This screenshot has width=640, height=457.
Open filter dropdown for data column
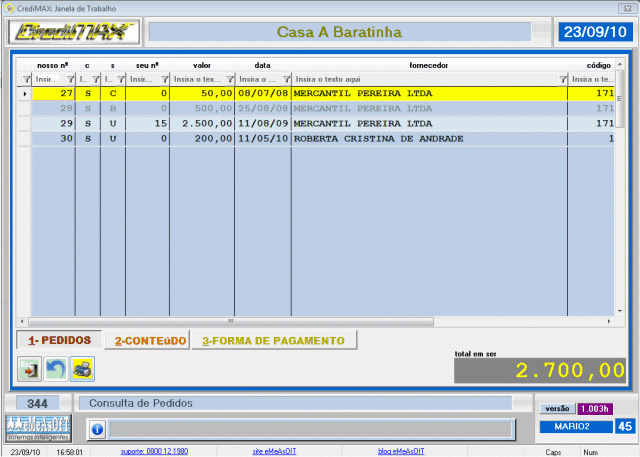coord(284,78)
